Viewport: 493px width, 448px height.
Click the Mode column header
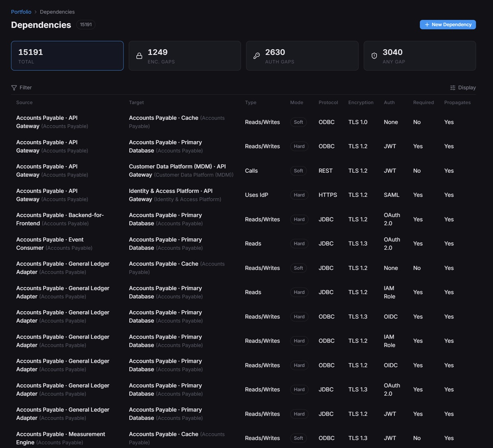coord(297,103)
